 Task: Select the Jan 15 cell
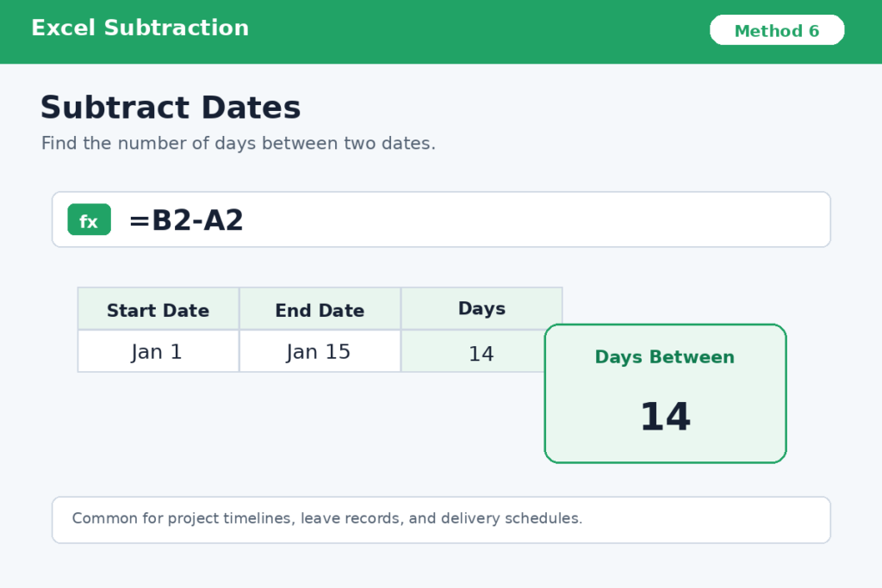click(320, 351)
